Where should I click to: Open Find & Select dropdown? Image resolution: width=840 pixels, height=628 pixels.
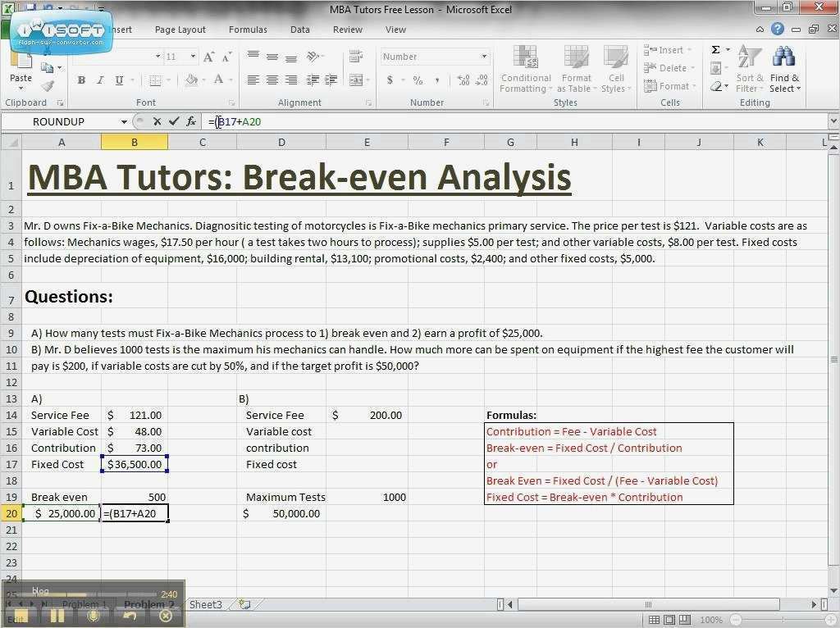pos(784,68)
